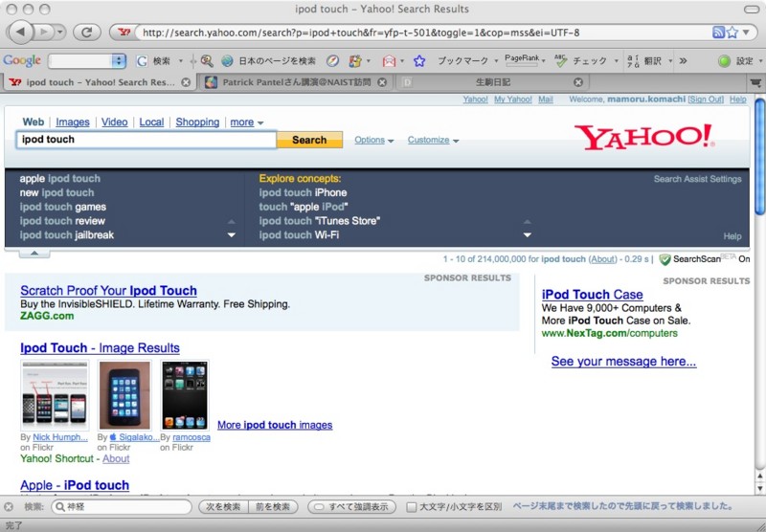The width and height of the screenshot is (766, 532).
Task: Click the Google logo on the toolbar
Action: coord(22,60)
